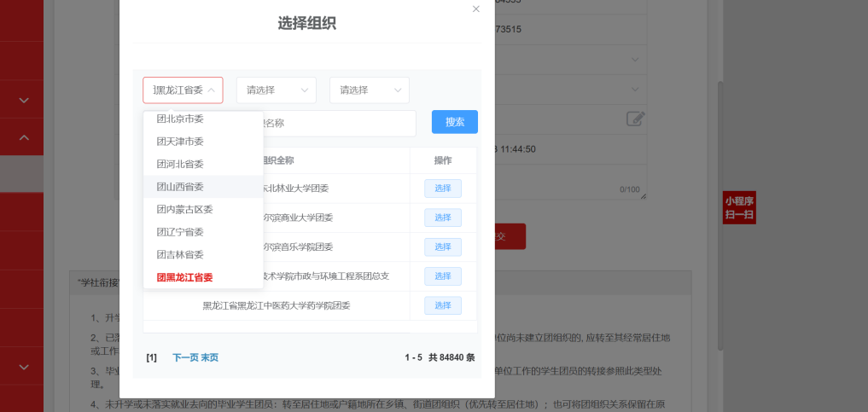Click 选择 for 黑龙江中医药大学药学院团委 row
The width and height of the screenshot is (868, 412).
pyautogui.click(x=442, y=305)
